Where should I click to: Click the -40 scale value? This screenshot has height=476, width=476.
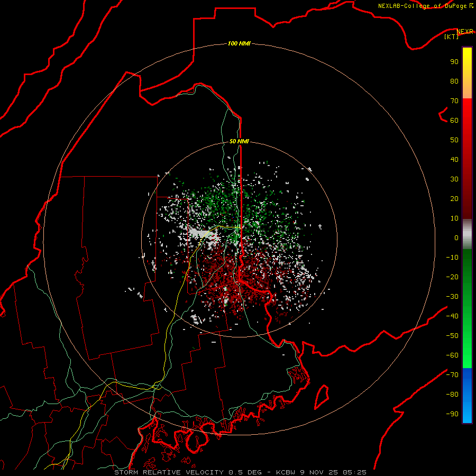(452, 316)
